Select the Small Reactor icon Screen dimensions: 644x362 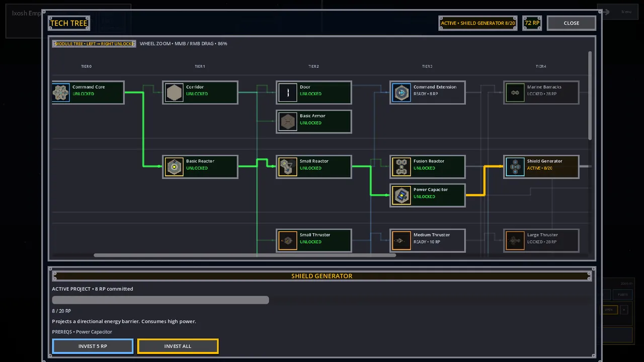pos(288,167)
